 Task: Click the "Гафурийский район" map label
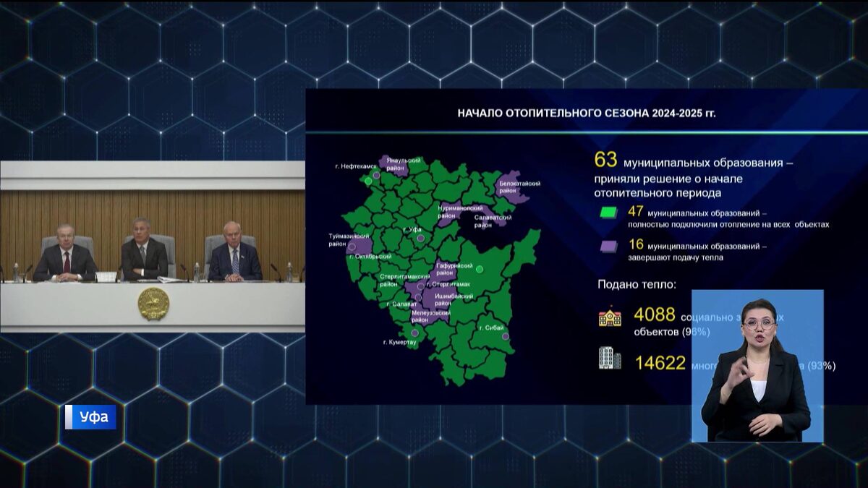coord(455,269)
